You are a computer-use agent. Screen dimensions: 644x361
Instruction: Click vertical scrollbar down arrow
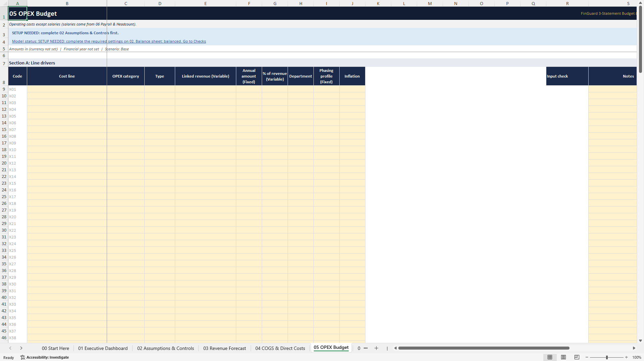pyautogui.click(x=640, y=341)
